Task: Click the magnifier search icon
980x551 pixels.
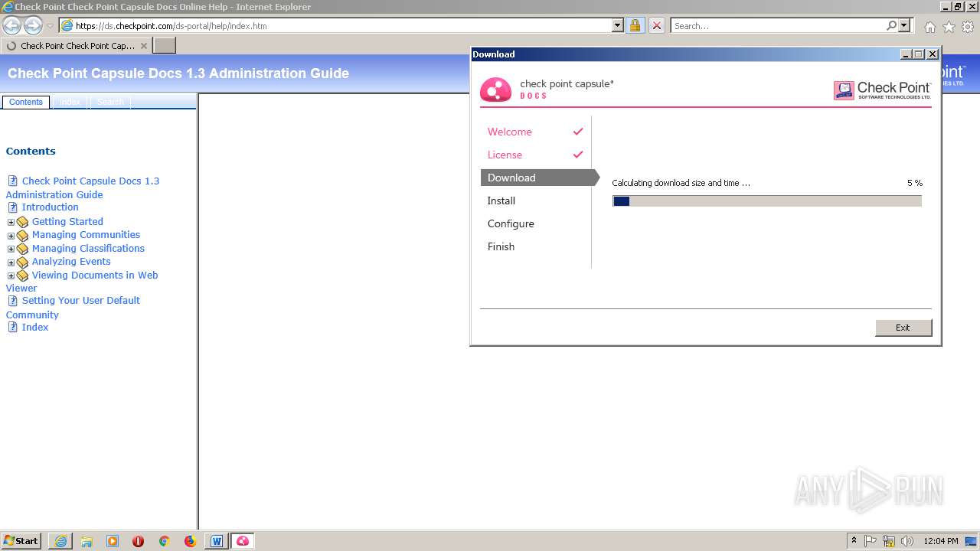Action: click(891, 25)
